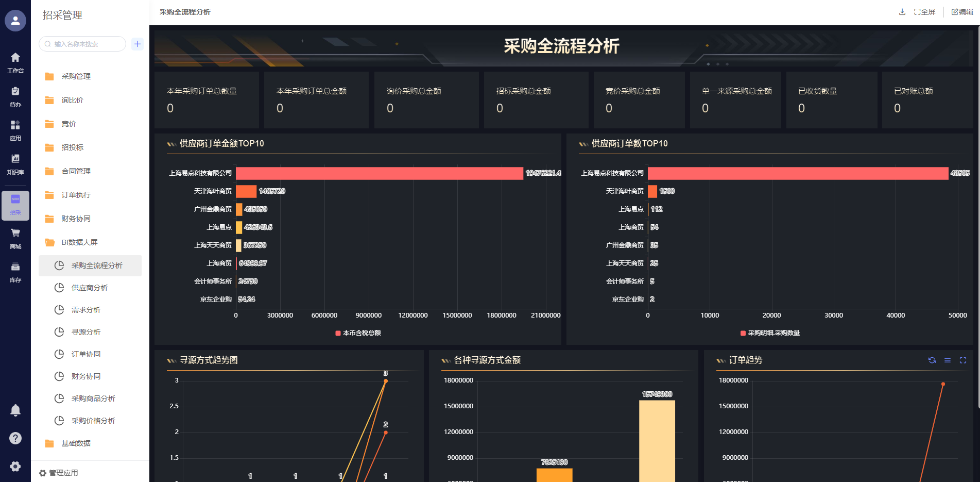Screen dimensions: 980x482
Task: Click the download icon in top bar
Action: [x=902, y=12]
